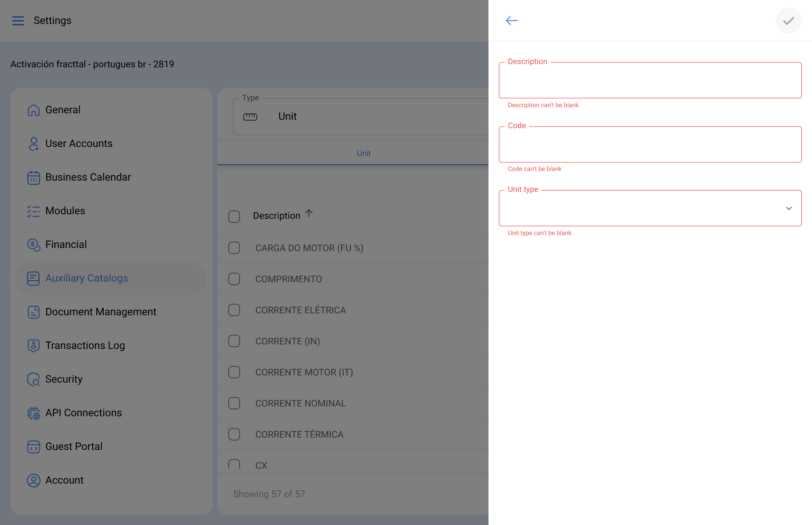Image resolution: width=812 pixels, height=525 pixels.
Task: Sort by Description column arrow
Action: pos(309,213)
